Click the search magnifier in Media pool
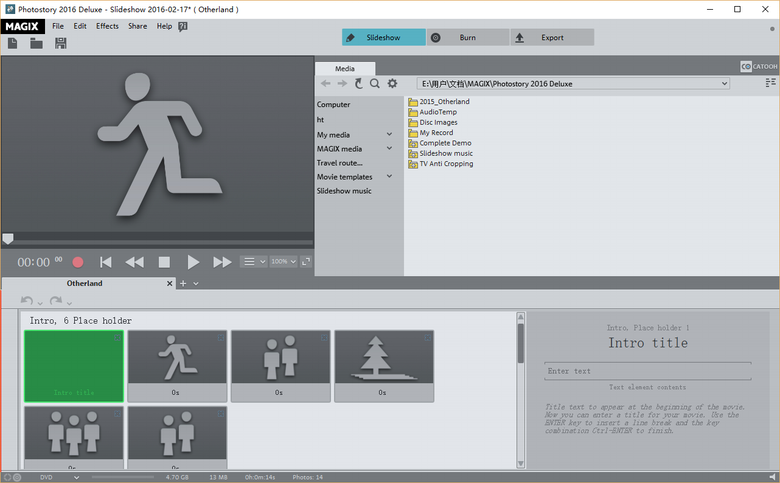The height and width of the screenshot is (483, 780). (x=375, y=84)
